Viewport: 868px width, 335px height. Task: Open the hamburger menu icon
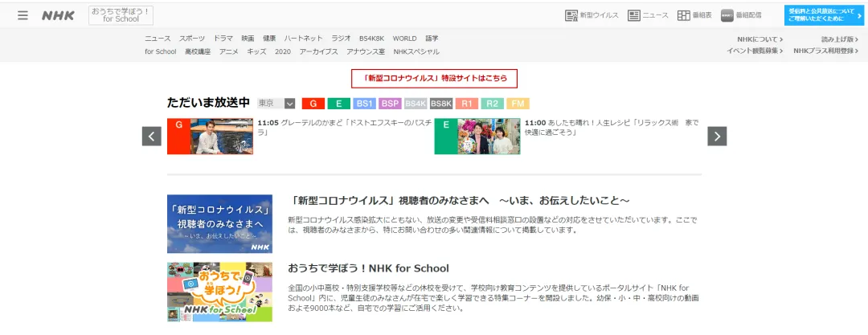23,15
